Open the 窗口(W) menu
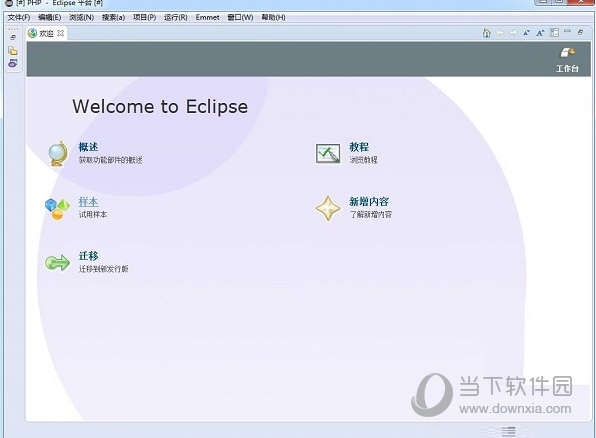596x438 pixels. pos(240,17)
